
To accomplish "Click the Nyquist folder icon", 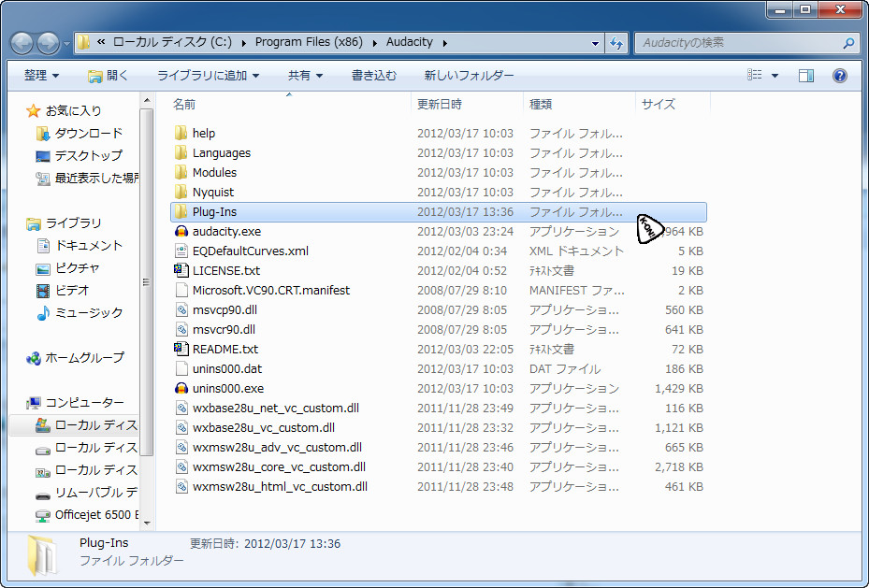I will 181,193.
